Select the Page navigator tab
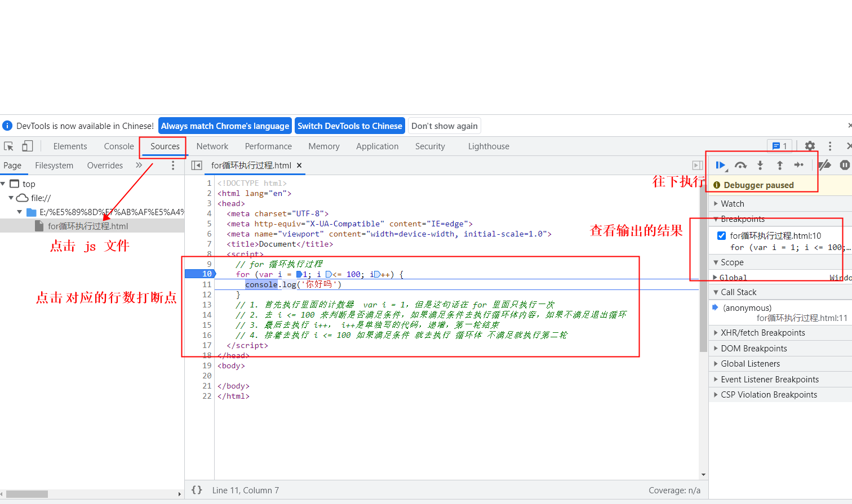Screen dimensions: 852x504 [12, 165]
